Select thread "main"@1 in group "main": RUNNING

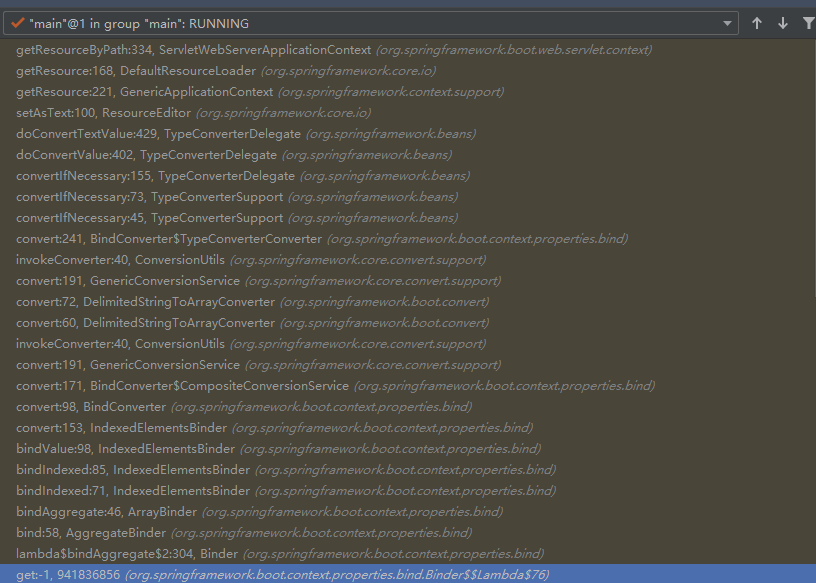(x=371, y=23)
